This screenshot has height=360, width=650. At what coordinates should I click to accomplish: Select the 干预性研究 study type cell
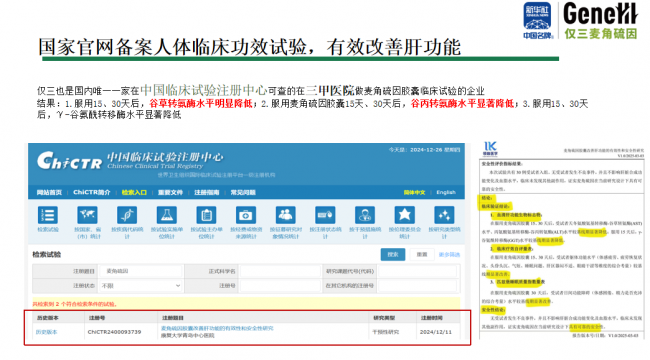[386, 332]
